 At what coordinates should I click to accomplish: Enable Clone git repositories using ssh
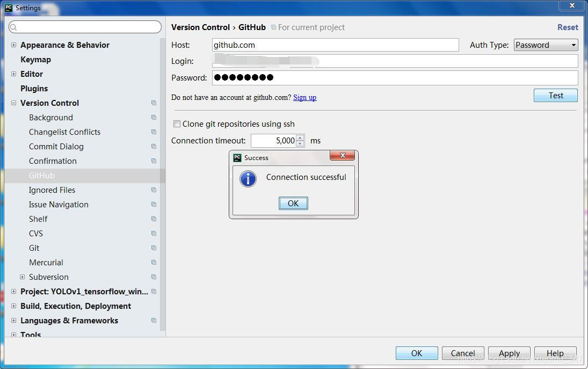coord(177,124)
